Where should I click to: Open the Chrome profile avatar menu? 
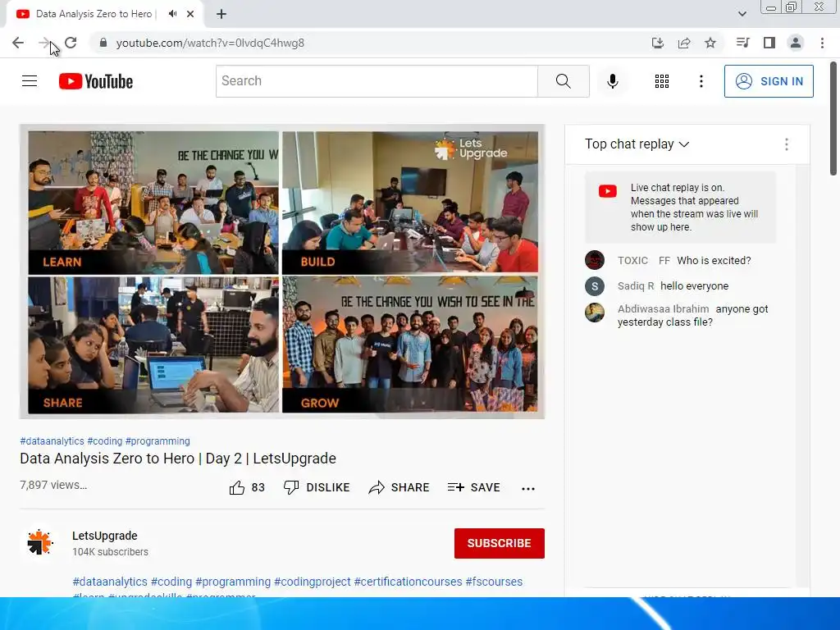(x=796, y=43)
